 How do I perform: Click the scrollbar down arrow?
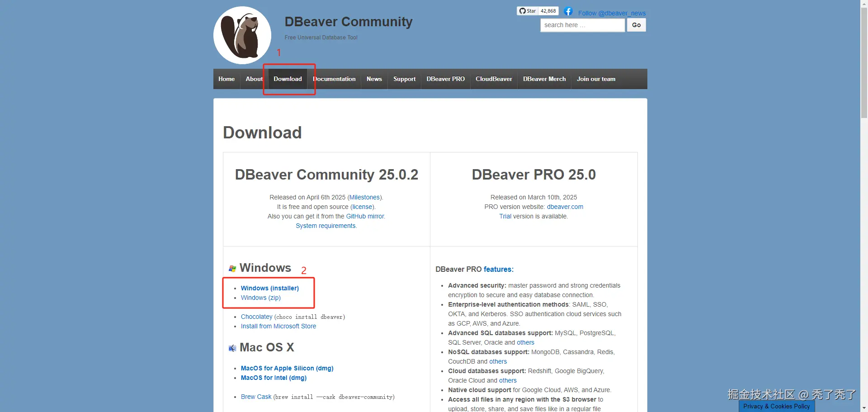pyautogui.click(x=864, y=408)
